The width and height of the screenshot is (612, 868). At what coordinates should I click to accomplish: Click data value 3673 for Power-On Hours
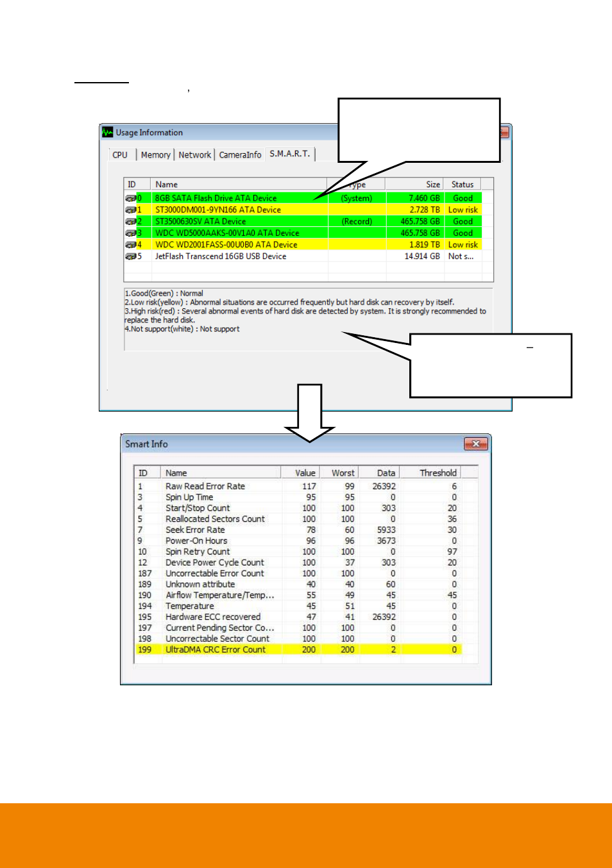click(x=386, y=540)
